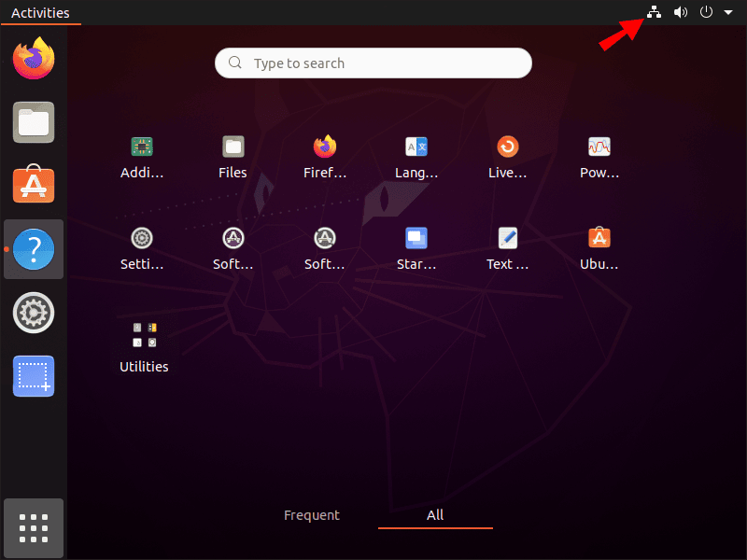The height and width of the screenshot is (560, 747).
Task: Click the power icon in the top bar
Action: click(x=707, y=12)
